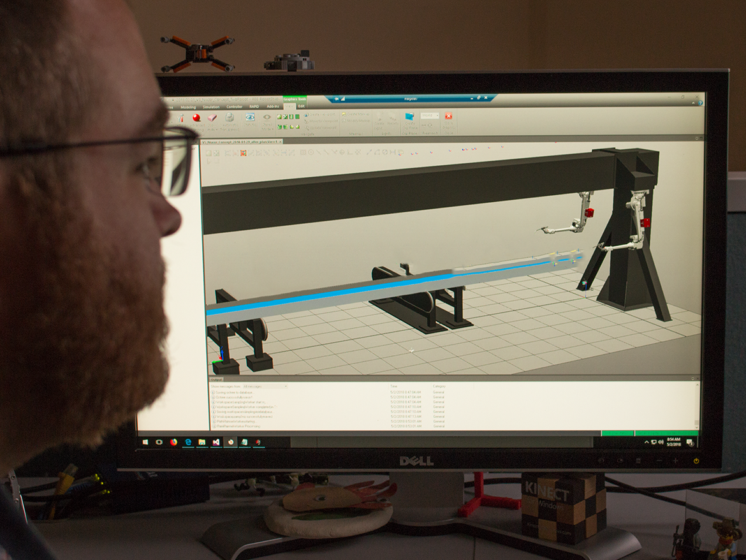The image size is (746, 560).
Task: Open the Simulation ribbon tab
Action: click(x=212, y=107)
